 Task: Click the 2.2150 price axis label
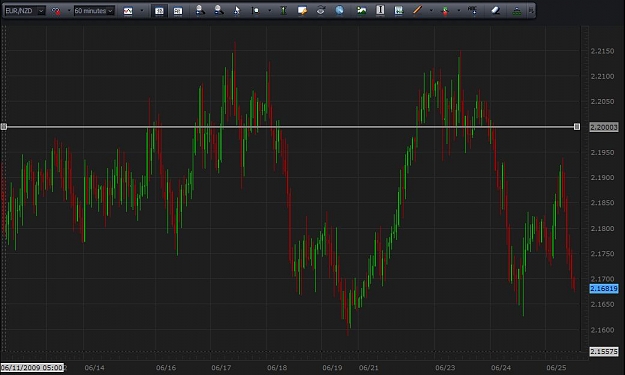tap(602, 51)
